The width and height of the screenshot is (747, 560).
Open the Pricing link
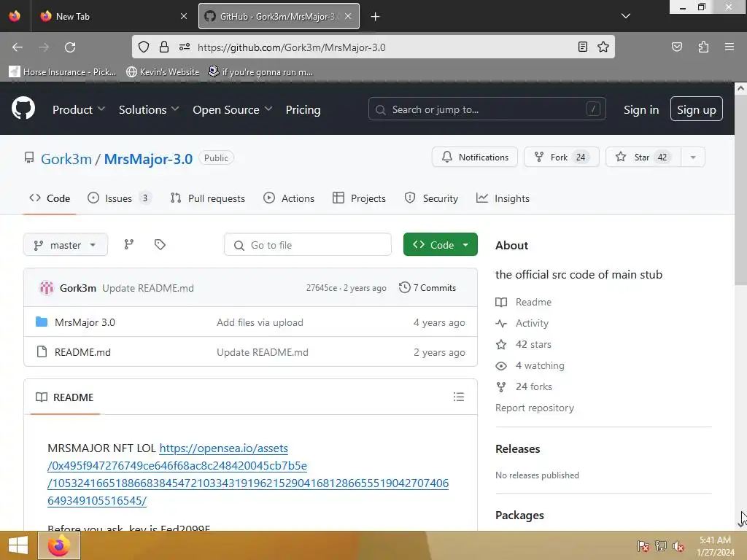303,109
